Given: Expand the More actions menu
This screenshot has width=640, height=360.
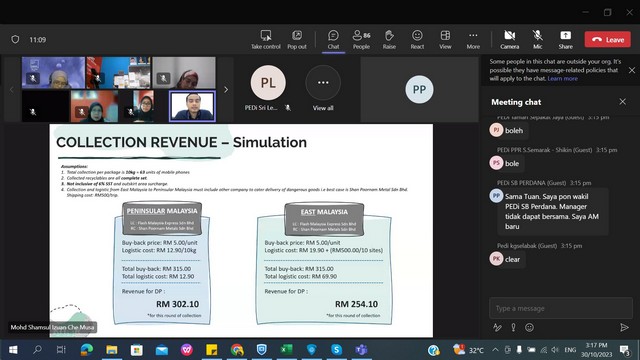Looking at the screenshot, I should tap(473, 40).
